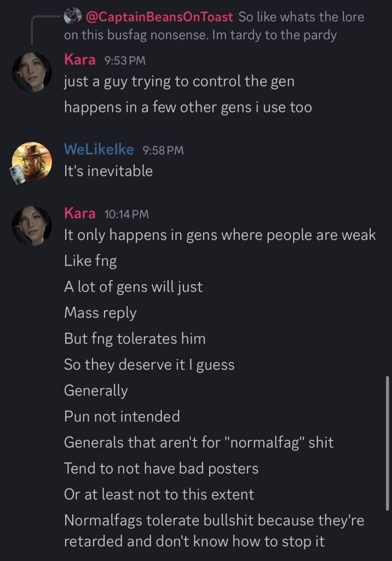
Task: Select the message 'It's inevitable'
Action: [x=108, y=171]
